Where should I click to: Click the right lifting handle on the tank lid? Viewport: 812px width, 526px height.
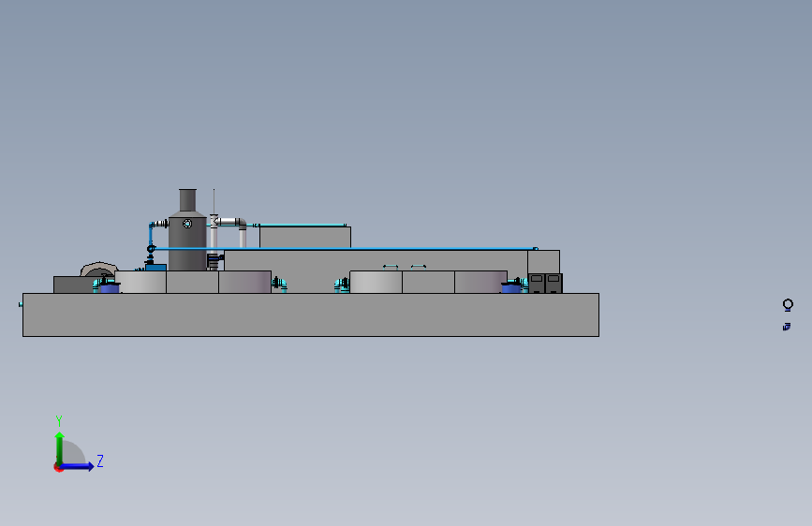click(419, 267)
